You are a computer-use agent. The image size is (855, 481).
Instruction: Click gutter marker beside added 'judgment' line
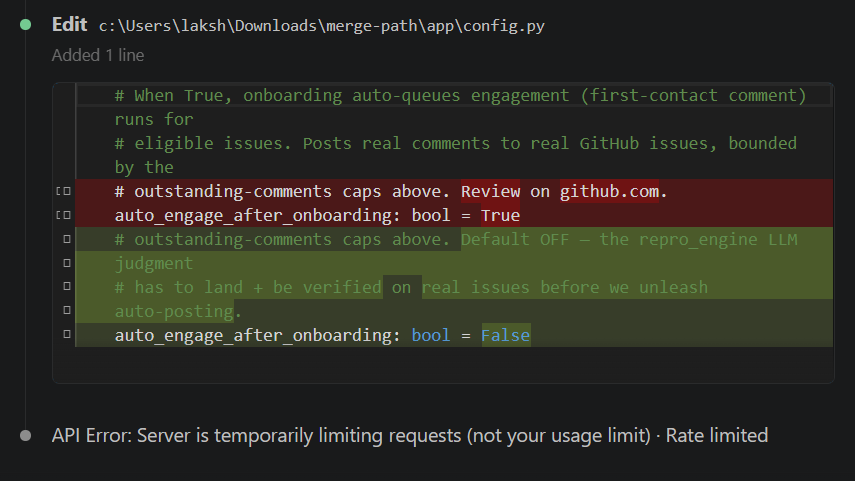point(67,263)
